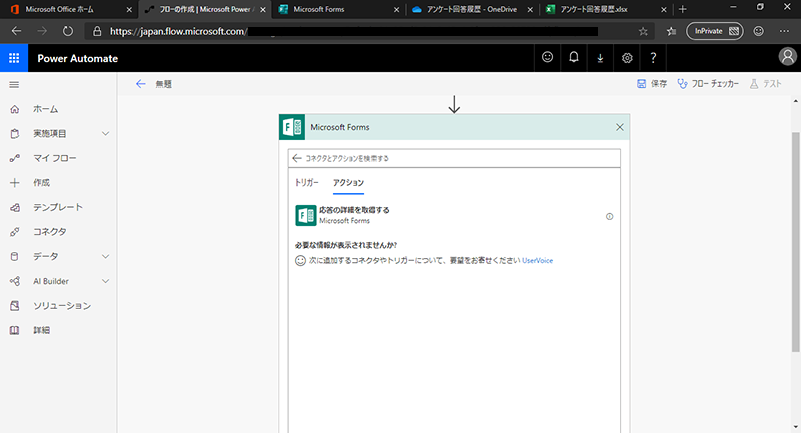Viewport: 801px width, 433px height.
Task: Collapse the left navigation hamburger menu
Action: pyautogui.click(x=14, y=85)
